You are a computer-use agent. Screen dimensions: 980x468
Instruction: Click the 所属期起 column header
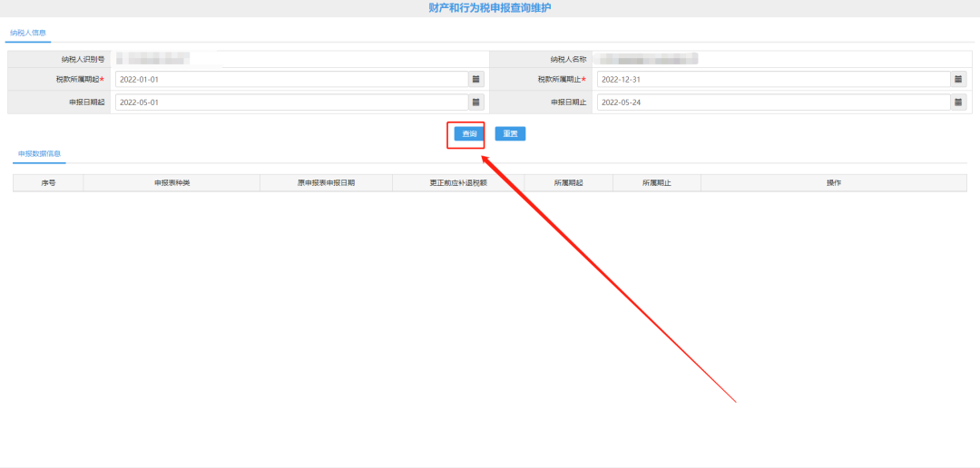click(x=568, y=183)
